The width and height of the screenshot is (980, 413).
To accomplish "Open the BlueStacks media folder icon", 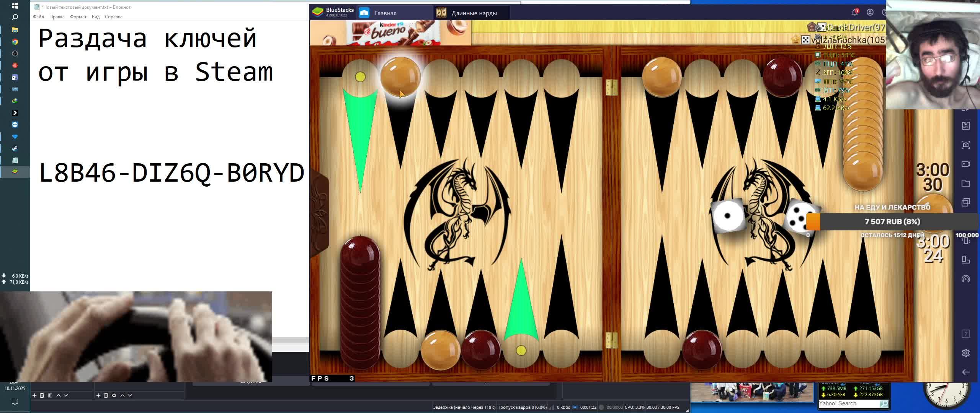I will [965, 183].
